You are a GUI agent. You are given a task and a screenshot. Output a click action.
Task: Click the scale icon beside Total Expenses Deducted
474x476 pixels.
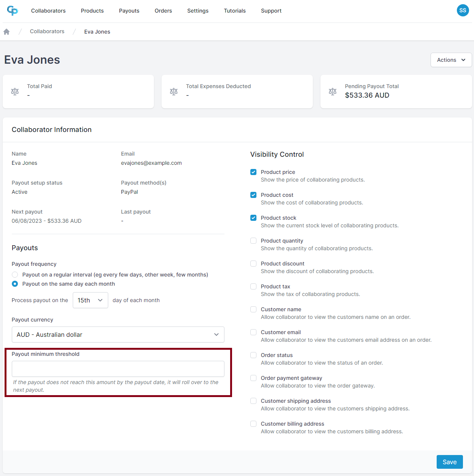174,92
